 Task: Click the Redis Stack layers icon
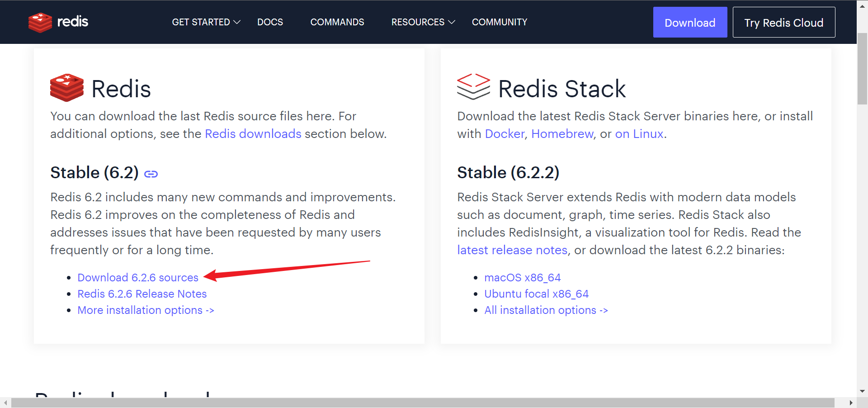click(x=473, y=88)
